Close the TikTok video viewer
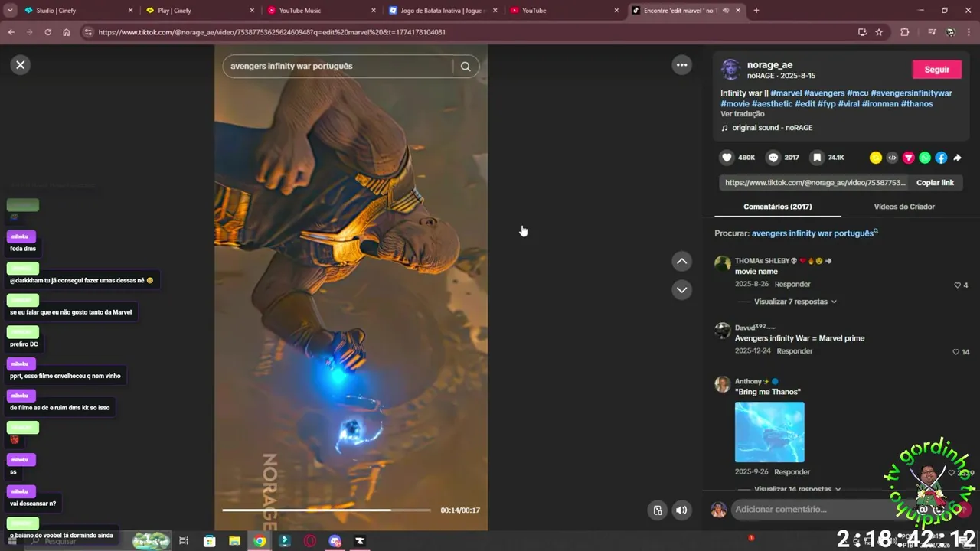Viewport: 980px width, 551px height. [x=21, y=65]
